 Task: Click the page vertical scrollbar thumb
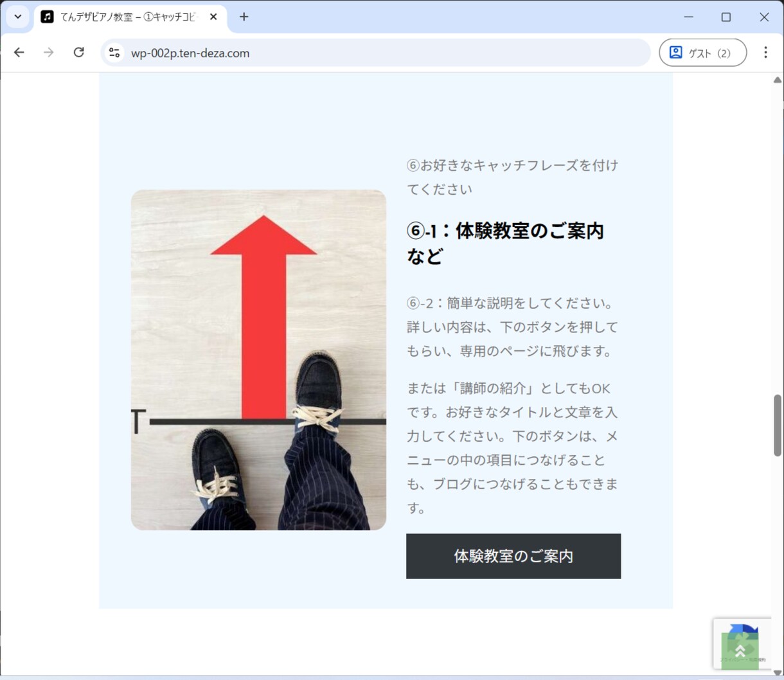pyautogui.click(x=777, y=425)
